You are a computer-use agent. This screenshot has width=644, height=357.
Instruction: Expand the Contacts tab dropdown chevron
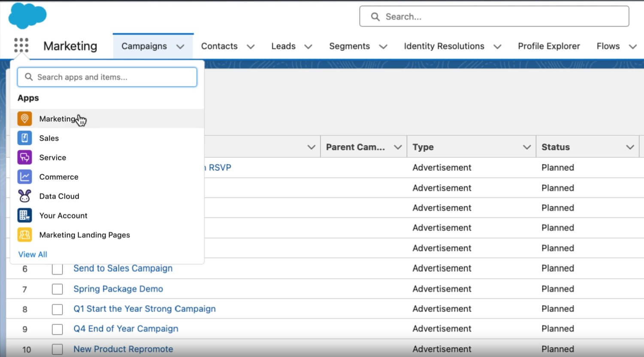click(251, 46)
